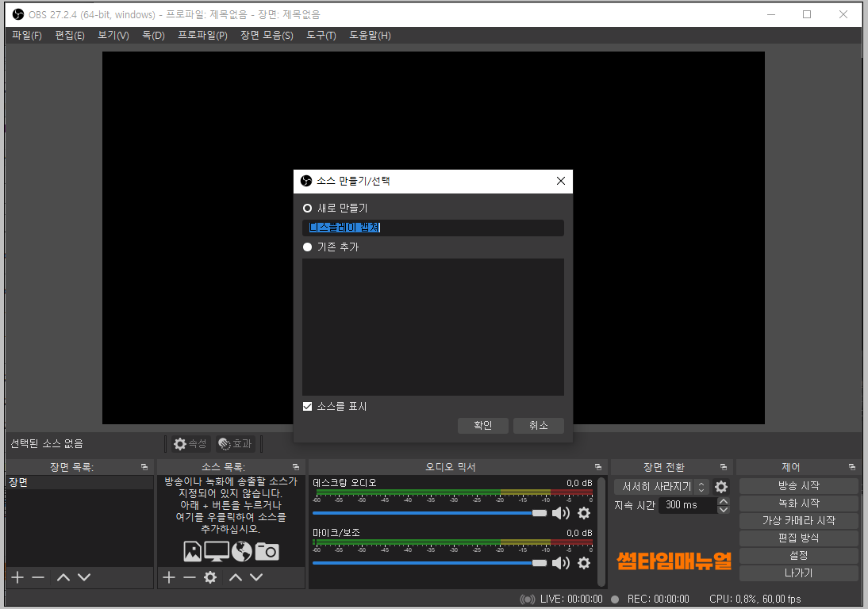This screenshot has width=868, height=609.
Task: Open source 효과 filters button
Action: tap(236, 443)
